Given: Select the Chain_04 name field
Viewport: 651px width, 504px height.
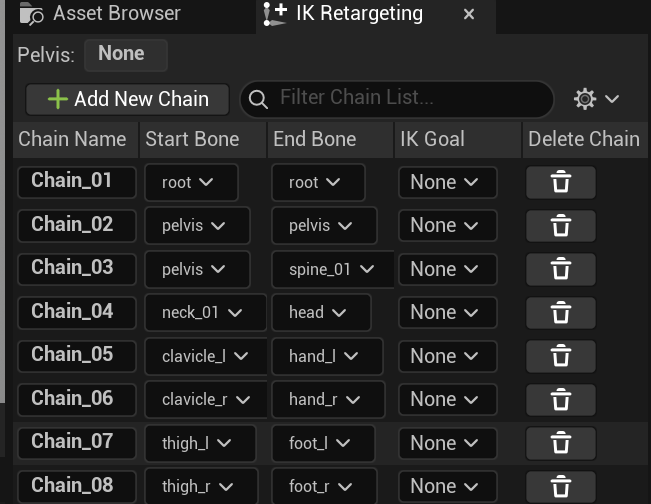Looking at the screenshot, I should (77, 313).
